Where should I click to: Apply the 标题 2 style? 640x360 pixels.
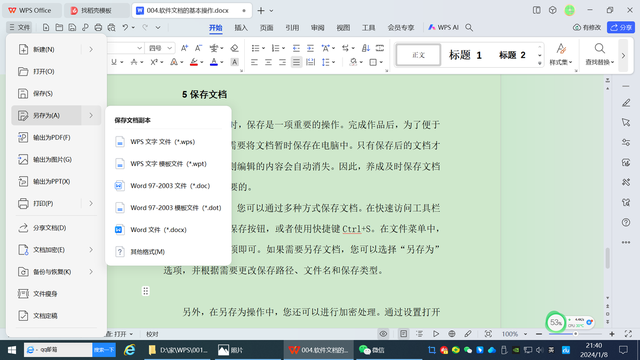(x=512, y=55)
